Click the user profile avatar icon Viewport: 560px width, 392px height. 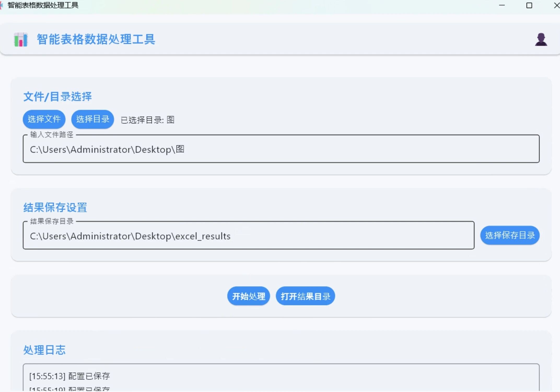coord(541,40)
